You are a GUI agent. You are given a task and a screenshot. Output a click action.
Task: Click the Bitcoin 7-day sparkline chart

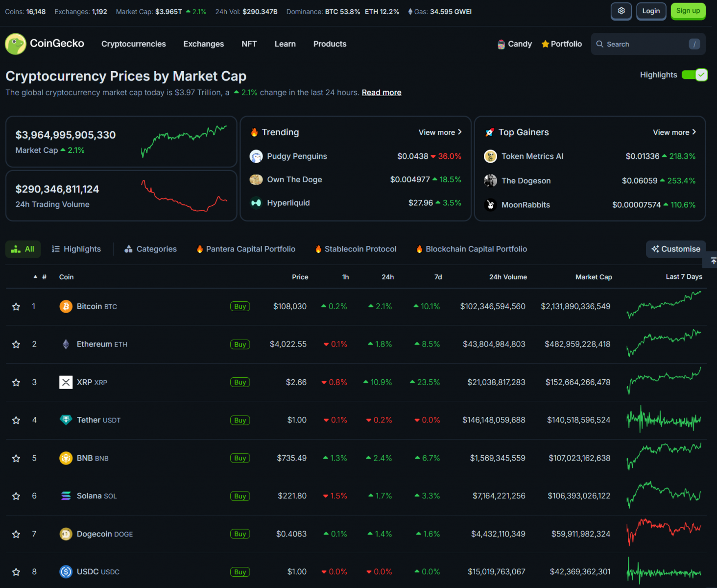pyautogui.click(x=664, y=305)
